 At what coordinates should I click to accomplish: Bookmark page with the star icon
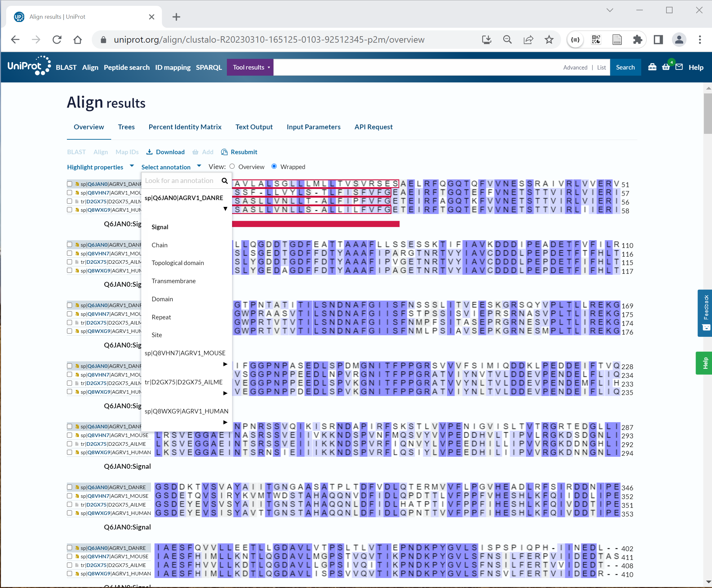click(549, 40)
